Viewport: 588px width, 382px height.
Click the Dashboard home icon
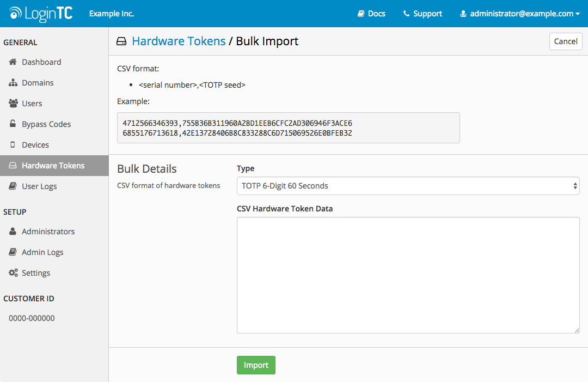(x=13, y=62)
